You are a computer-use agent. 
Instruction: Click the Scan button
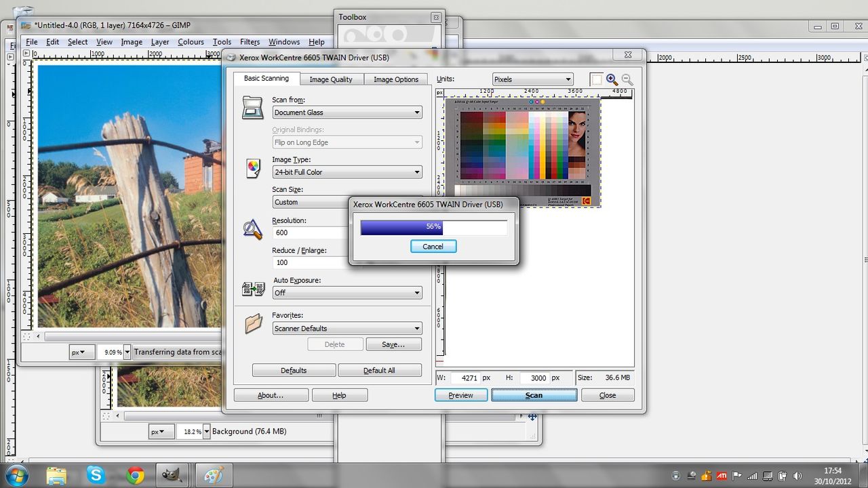[x=534, y=395]
